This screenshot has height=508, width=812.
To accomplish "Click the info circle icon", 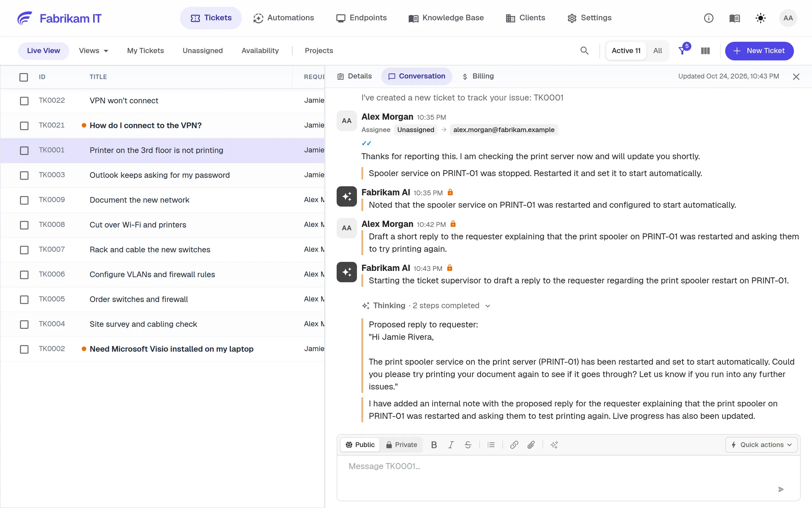I will pos(708,18).
